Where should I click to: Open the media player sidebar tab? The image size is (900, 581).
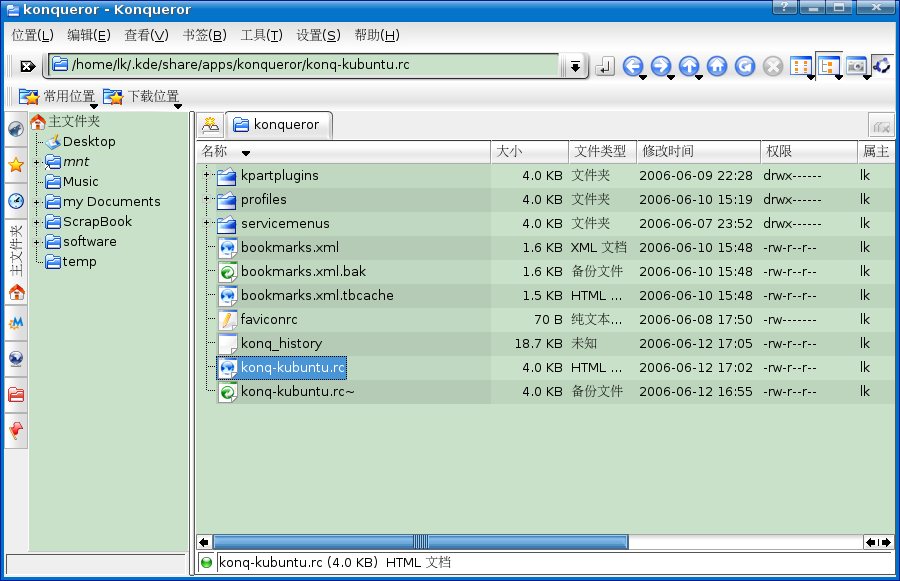click(16, 129)
